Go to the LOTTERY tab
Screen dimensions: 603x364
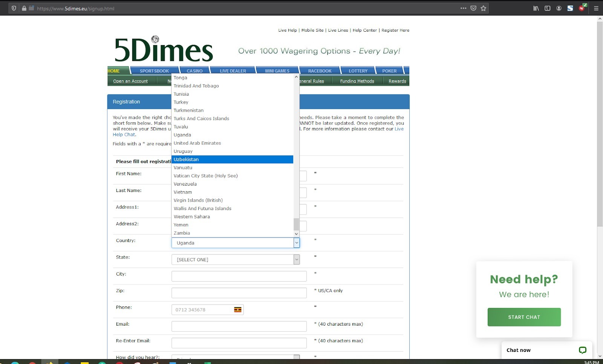point(358,71)
